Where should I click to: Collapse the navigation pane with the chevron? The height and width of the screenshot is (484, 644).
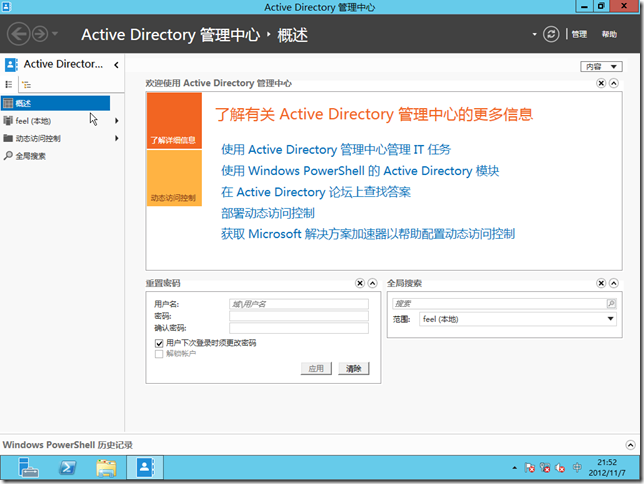pyautogui.click(x=116, y=65)
